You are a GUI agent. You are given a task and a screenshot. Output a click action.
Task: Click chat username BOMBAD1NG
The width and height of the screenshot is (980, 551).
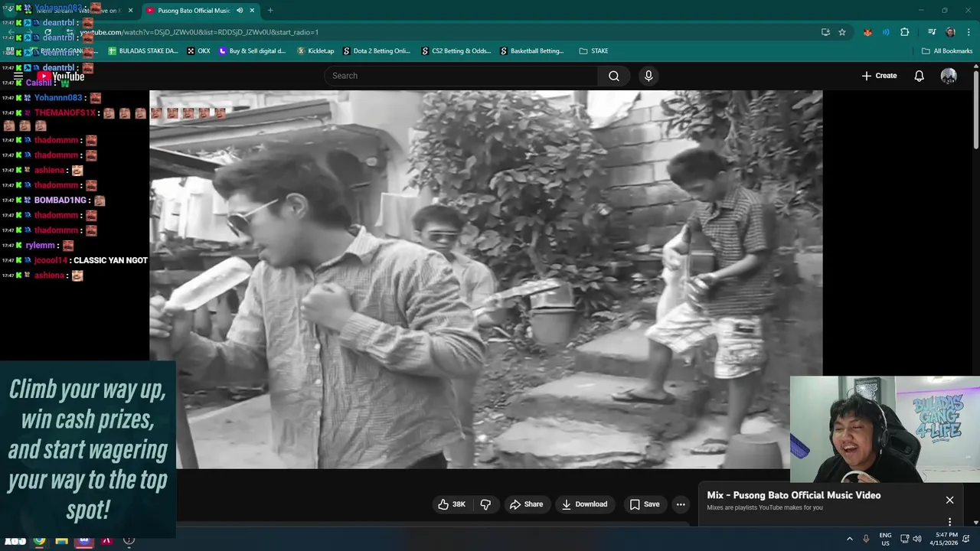(60, 201)
